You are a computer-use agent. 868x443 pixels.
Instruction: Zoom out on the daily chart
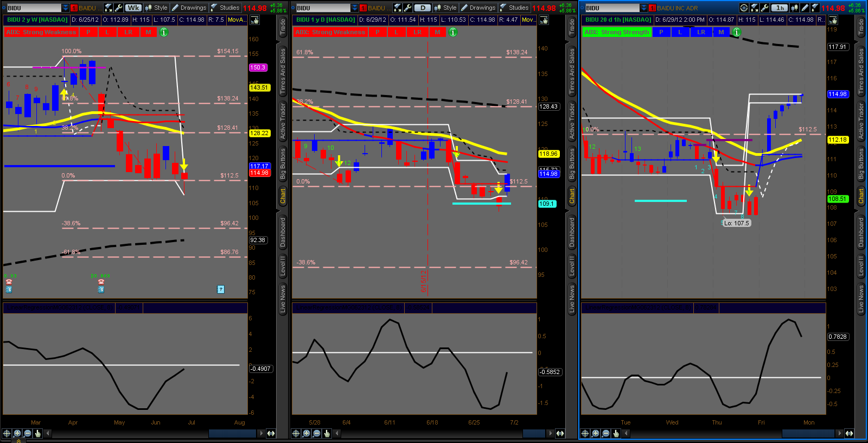click(316, 433)
